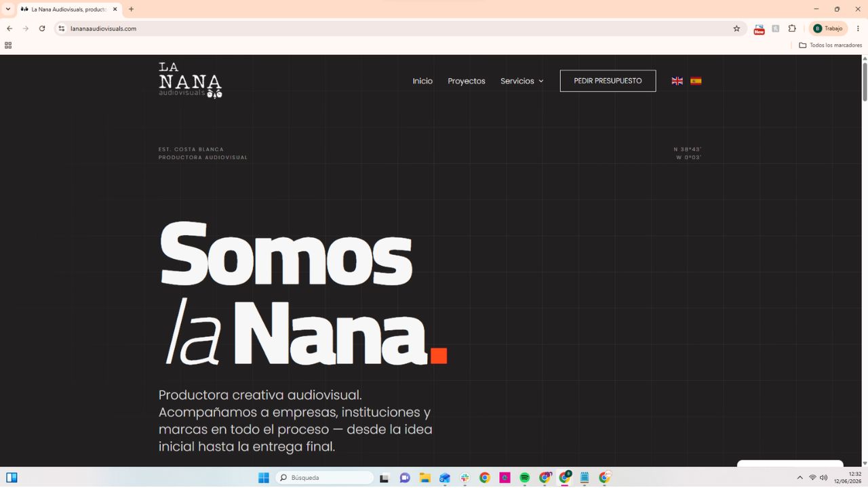Select the La Nana Audiovisuals tab
Screen dimensions: 868x488
pyautogui.click(x=68, y=9)
